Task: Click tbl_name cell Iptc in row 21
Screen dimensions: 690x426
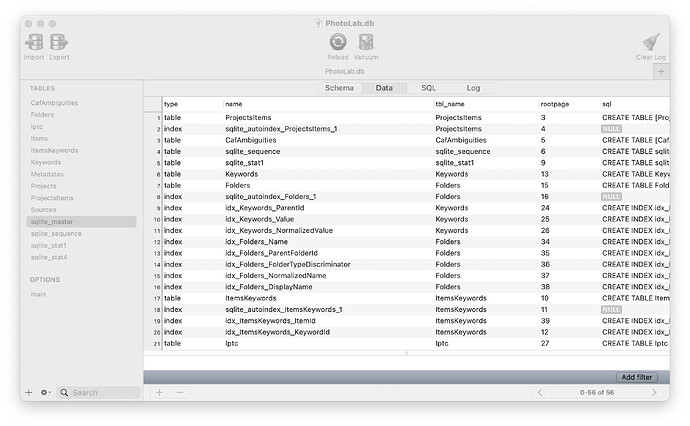Action: pos(442,344)
